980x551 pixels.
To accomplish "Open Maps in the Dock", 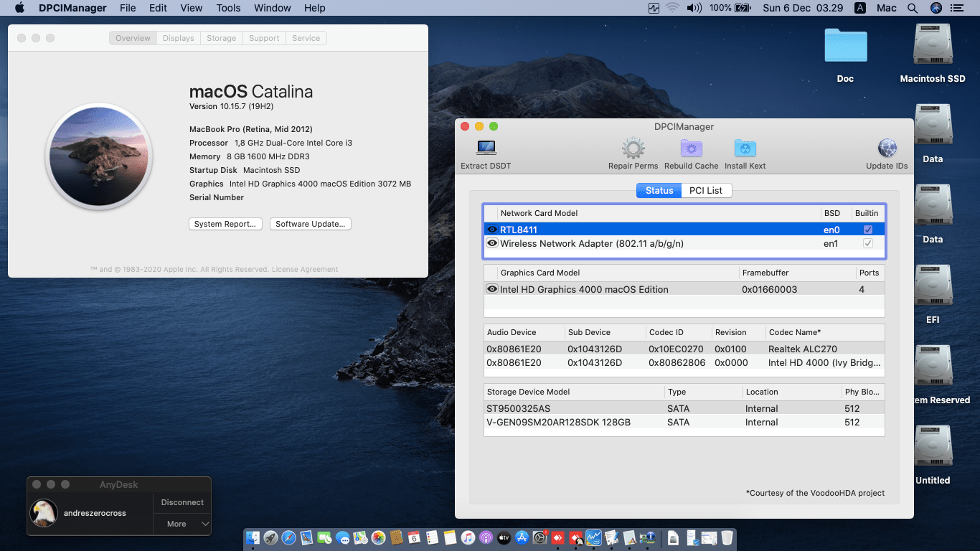I will 361,537.
